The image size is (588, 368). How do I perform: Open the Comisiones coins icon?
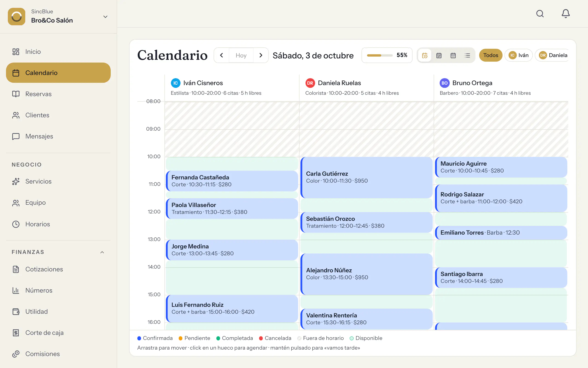pos(16,354)
